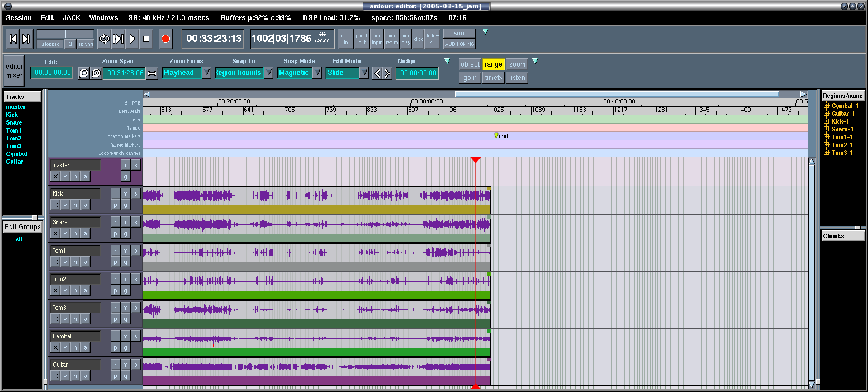Click the shuttle speed slider
This screenshot has width=868, height=392.
pos(65,34)
